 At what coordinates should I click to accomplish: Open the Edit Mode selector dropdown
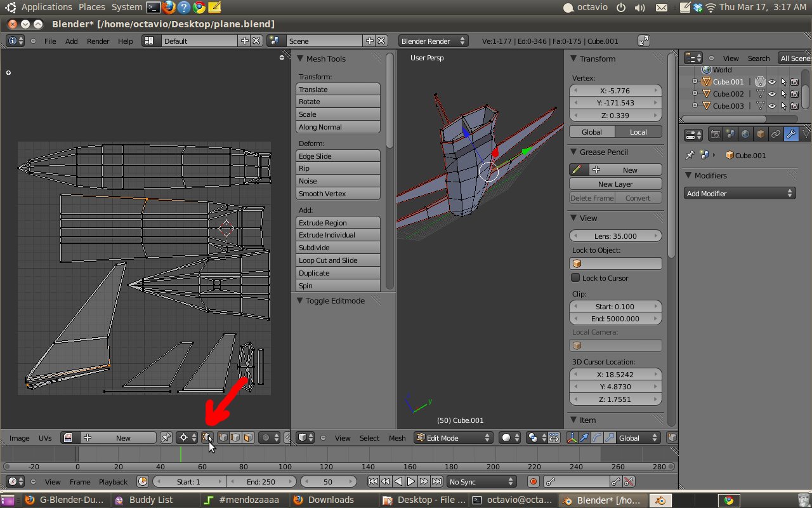click(454, 438)
